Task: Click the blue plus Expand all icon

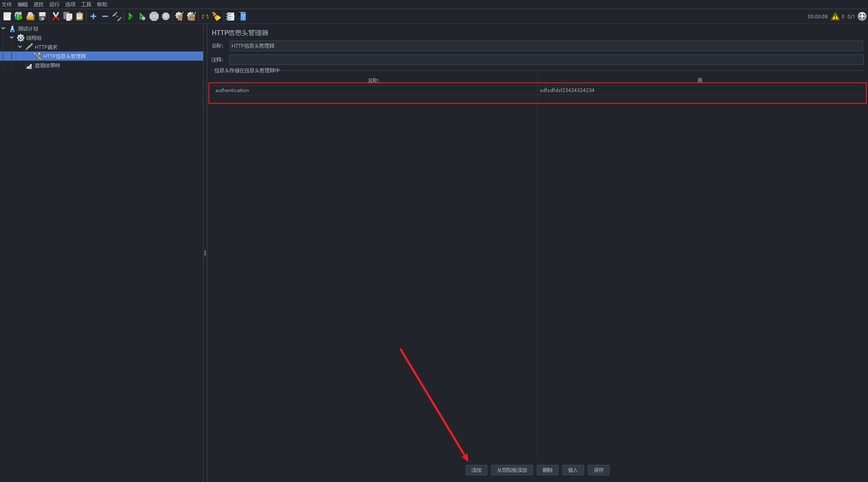Action: [x=93, y=17]
